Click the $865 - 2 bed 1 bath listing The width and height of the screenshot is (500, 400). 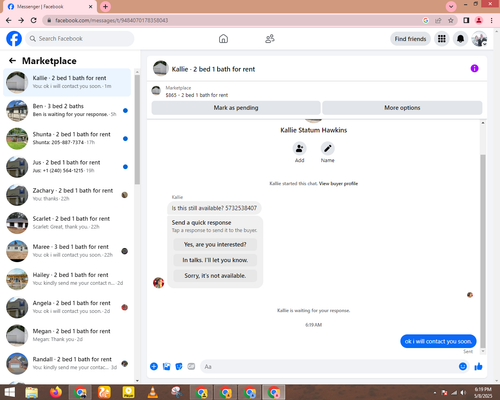pos(197,95)
